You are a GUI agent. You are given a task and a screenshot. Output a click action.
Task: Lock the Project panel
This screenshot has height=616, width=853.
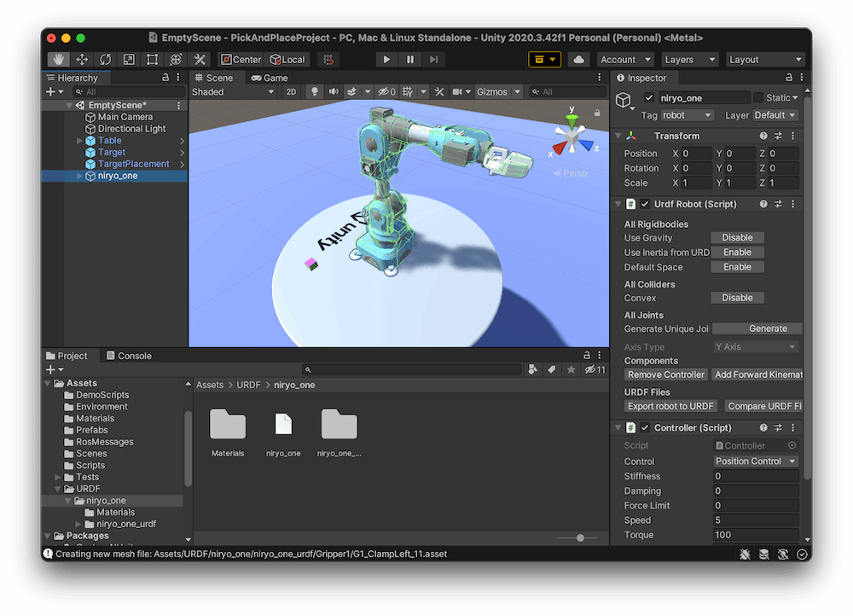pyautogui.click(x=587, y=355)
